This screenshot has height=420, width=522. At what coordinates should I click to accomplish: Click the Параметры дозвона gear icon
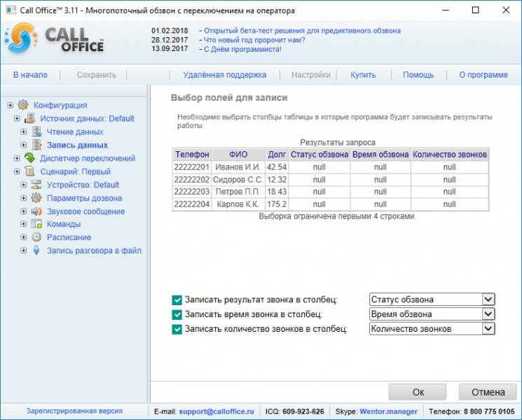tap(36, 198)
